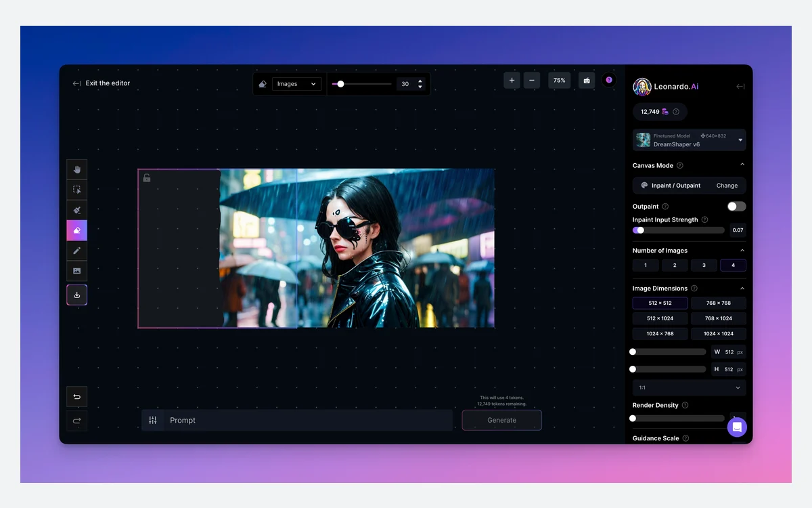Select the Hand pan tool
This screenshot has height=508, width=812.
(x=76, y=169)
